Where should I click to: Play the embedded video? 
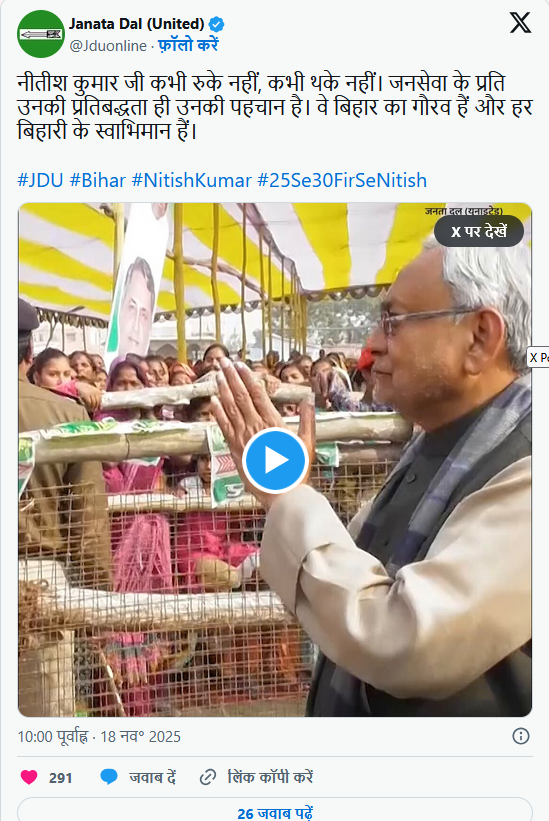point(275,460)
